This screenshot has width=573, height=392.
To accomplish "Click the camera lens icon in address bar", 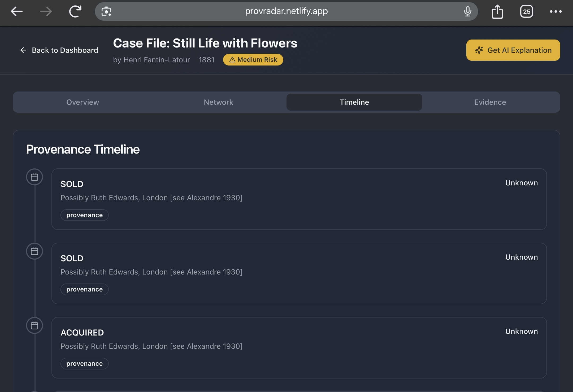I will tap(106, 11).
